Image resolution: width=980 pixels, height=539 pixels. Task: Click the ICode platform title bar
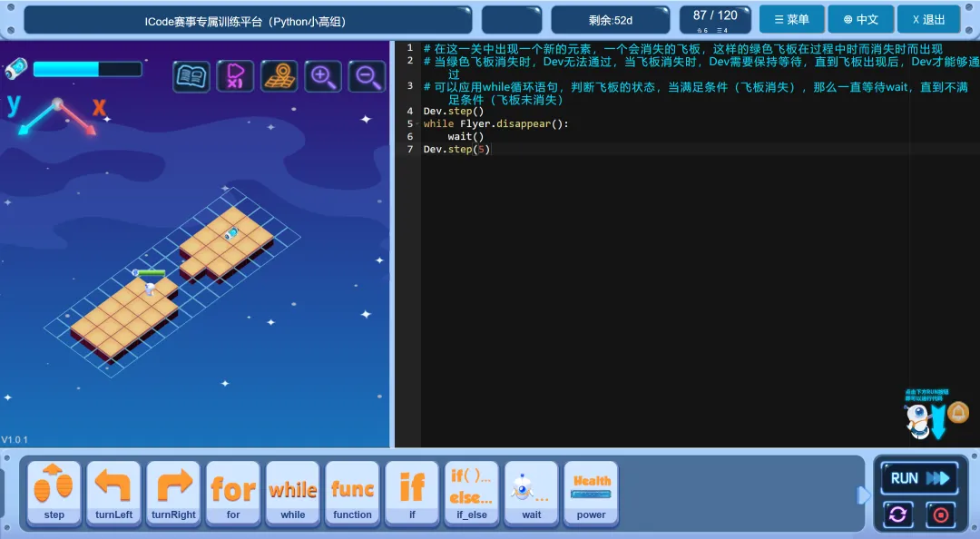click(x=248, y=21)
